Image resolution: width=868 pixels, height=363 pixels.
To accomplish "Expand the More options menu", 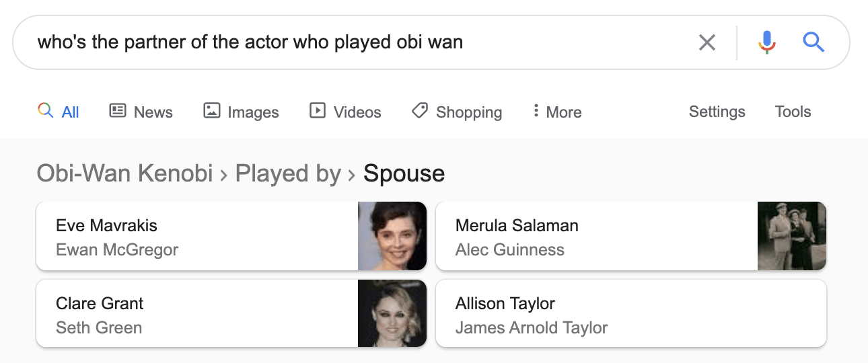I will pyautogui.click(x=557, y=112).
